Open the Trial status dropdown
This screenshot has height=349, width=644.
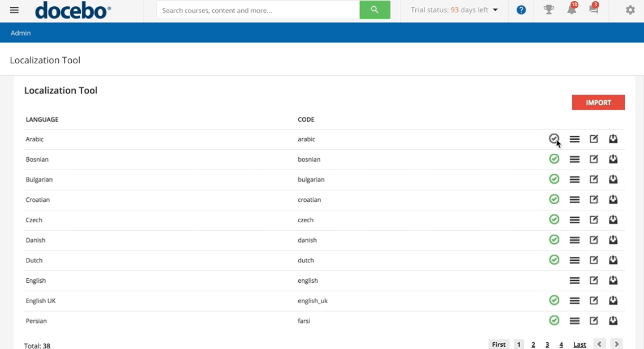click(x=452, y=10)
